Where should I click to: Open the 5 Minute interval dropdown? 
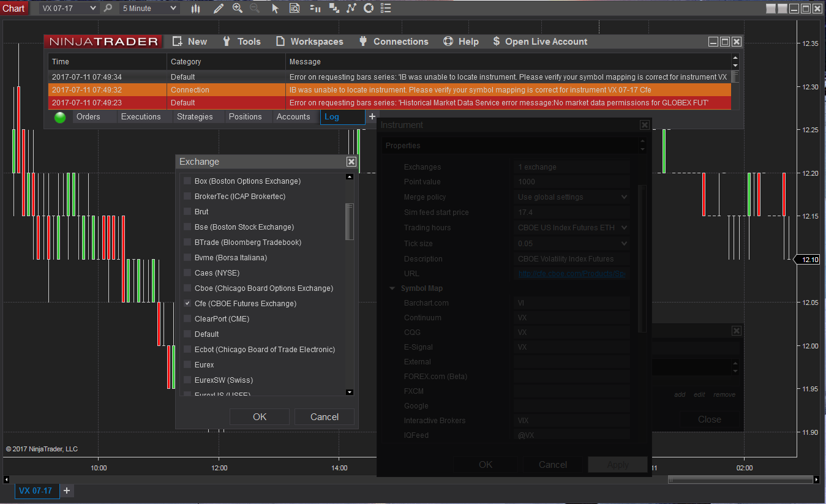click(x=149, y=9)
